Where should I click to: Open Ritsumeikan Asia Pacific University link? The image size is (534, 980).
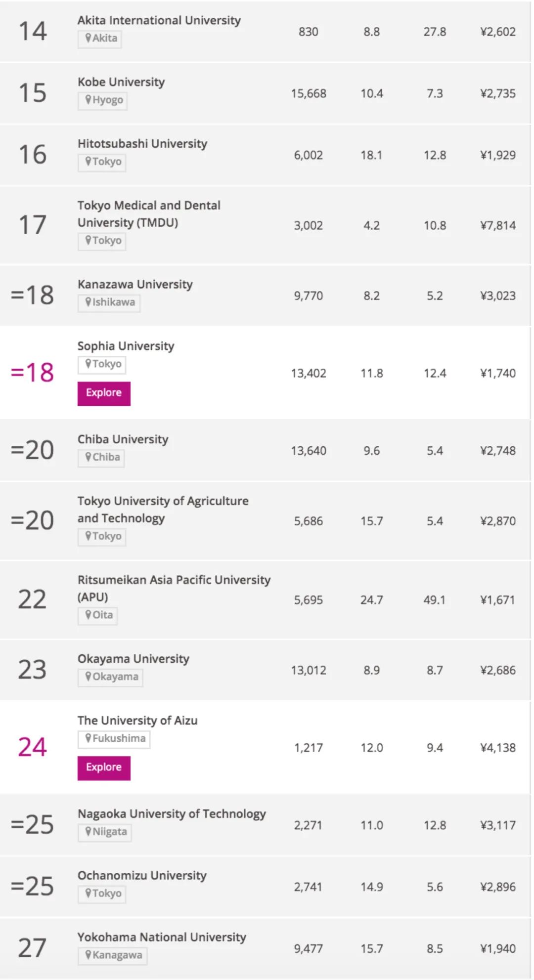(x=174, y=588)
